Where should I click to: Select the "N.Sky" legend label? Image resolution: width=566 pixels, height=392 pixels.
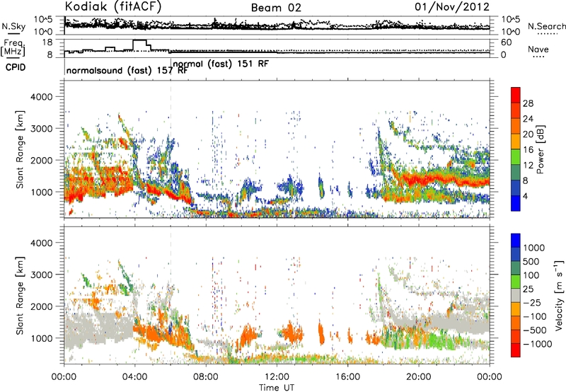(x=13, y=26)
